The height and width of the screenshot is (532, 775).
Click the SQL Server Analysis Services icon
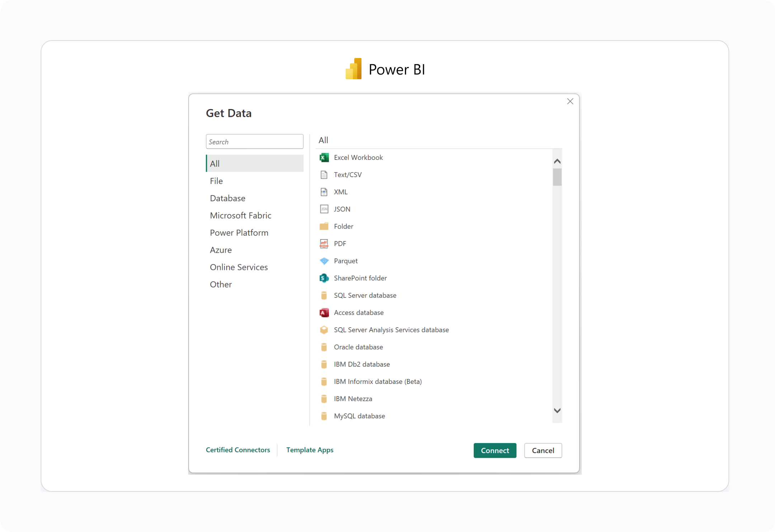pos(324,330)
